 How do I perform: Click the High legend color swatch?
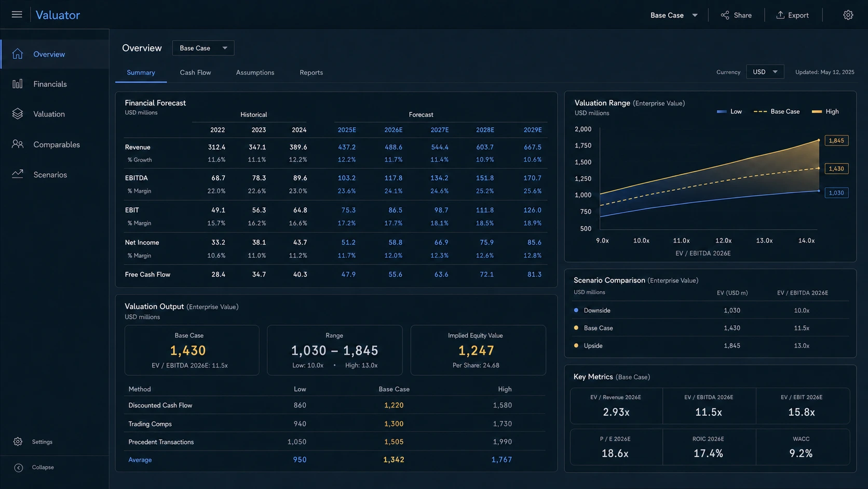tap(817, 112)
